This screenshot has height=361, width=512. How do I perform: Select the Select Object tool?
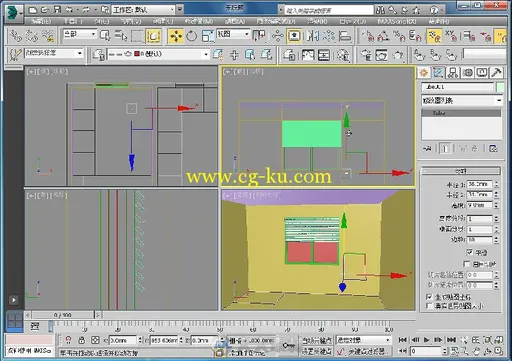[105, 36]
